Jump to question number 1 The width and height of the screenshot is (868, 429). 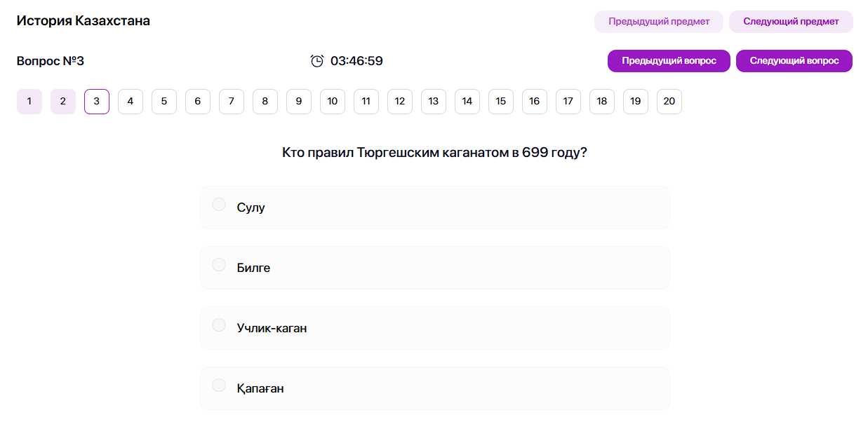pos(29,101)
